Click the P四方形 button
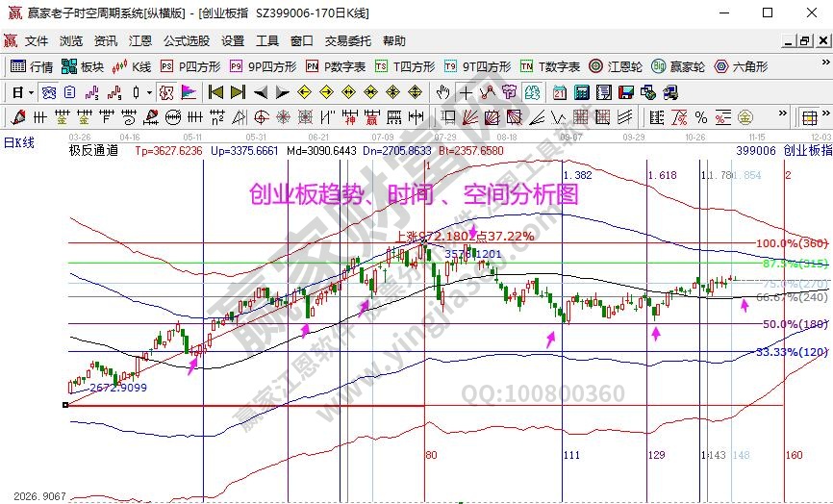 tap(190, 67)
